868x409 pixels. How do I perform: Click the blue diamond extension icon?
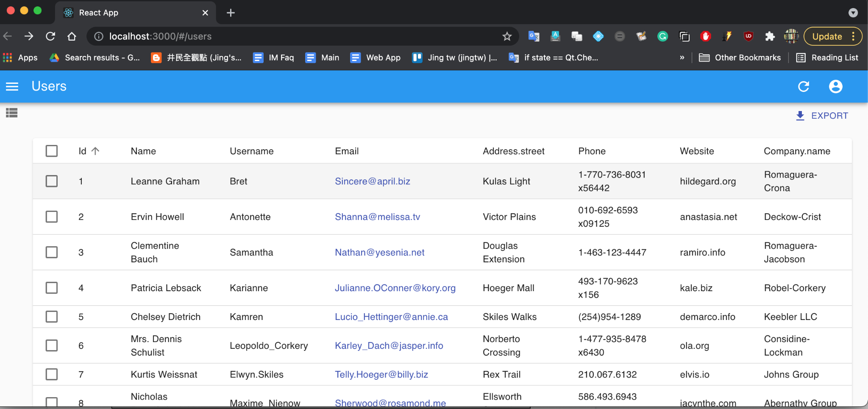598,36
